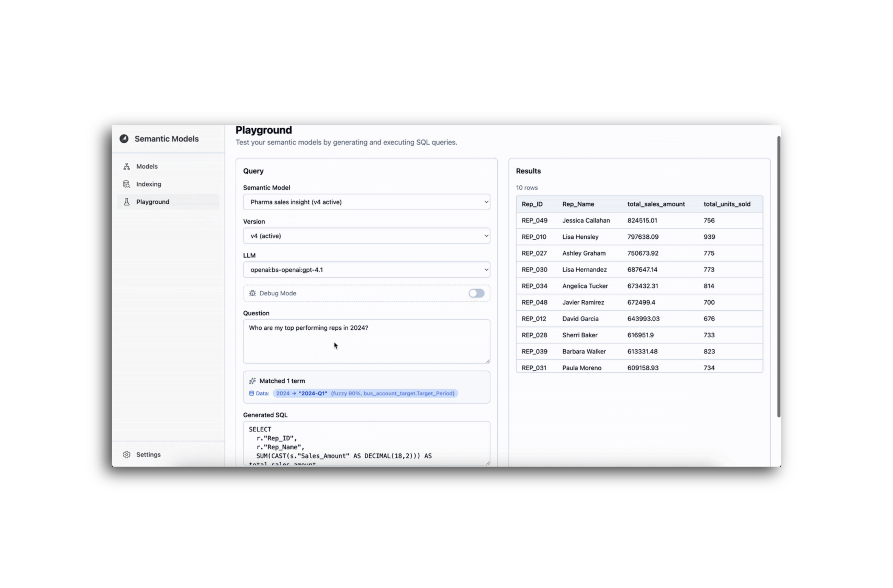Click the page's vertical scrollbar

[x=779, y=276]
